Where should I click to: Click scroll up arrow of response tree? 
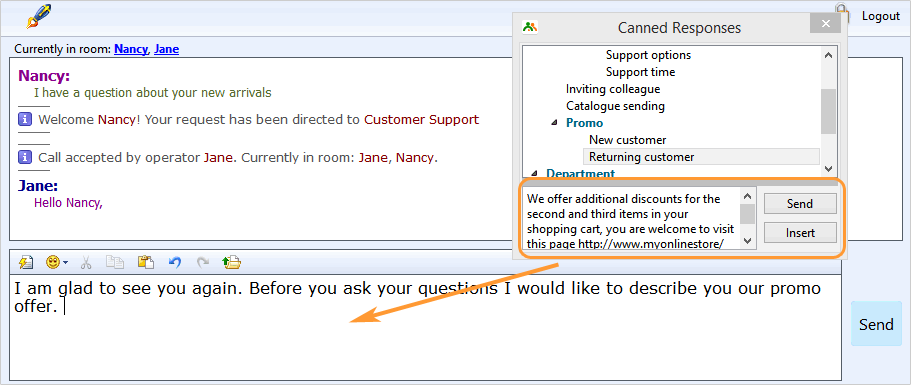point(828,55)
